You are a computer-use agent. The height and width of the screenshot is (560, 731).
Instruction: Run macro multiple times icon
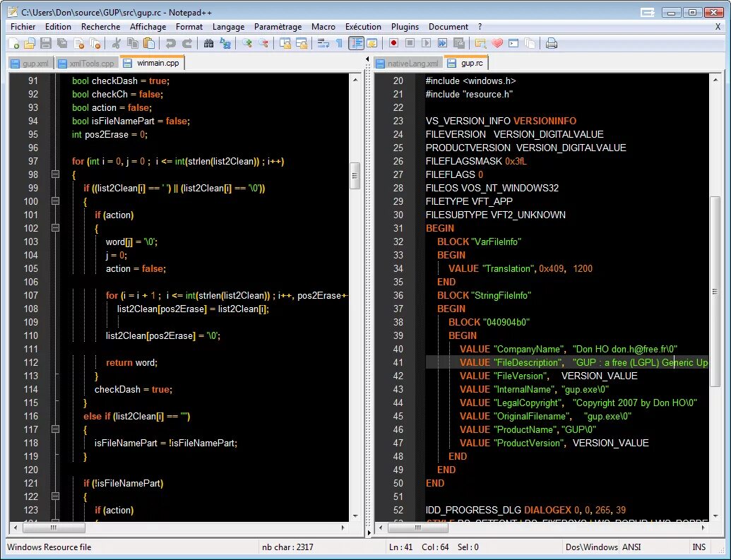[x=442, y=43]
